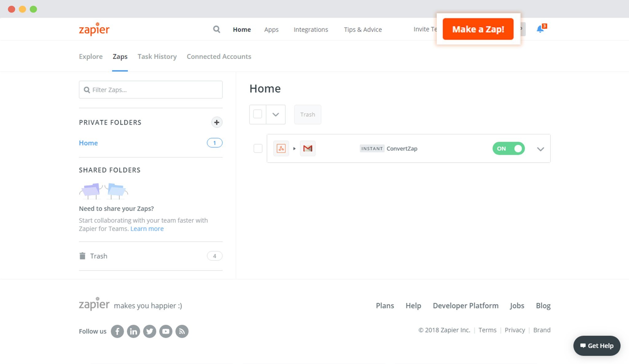Open Zapier's YouTube channel icon
Image resolution: width=629 pixels, height=364 pixels.
(x=166, y=331)
